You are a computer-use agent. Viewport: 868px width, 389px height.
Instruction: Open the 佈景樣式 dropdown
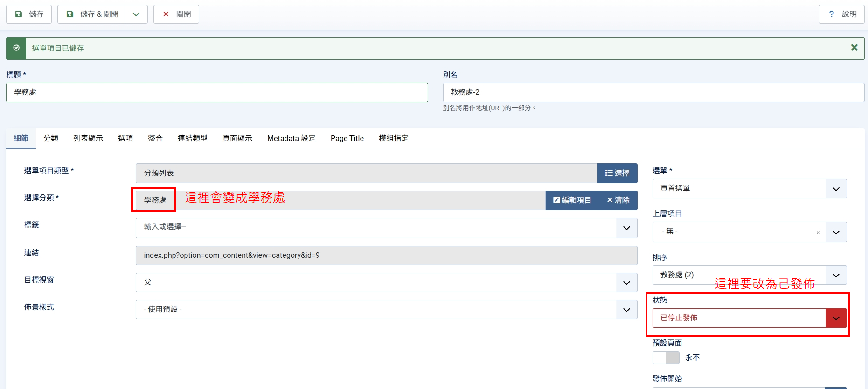coord(386,310)
